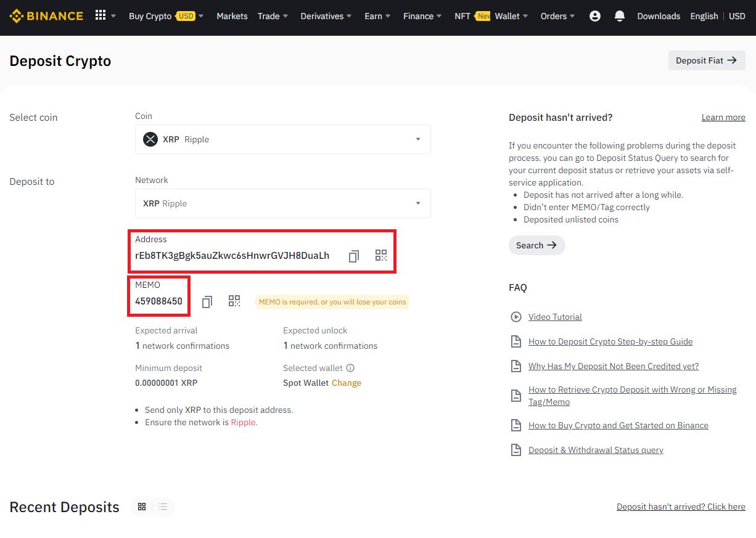Viewport: 756px width, 538px height.
Task: Click Deposit hasn't arrived? Click here link
Action: (x=681, y=507)
